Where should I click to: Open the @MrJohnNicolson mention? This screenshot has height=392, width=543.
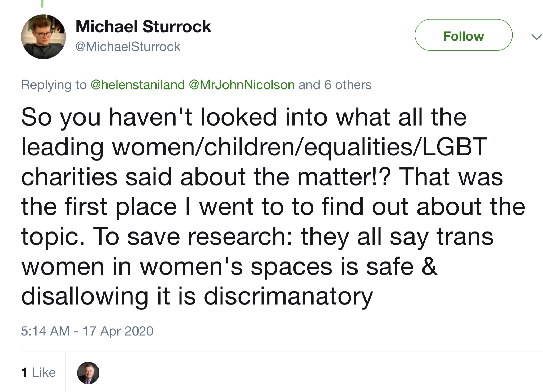pyautogui.click(x=241, y=85)
